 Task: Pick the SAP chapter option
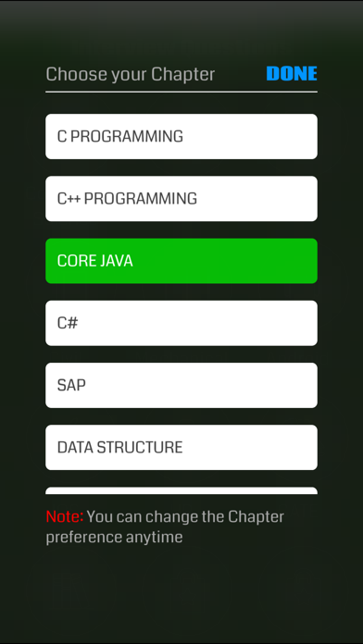181,385
